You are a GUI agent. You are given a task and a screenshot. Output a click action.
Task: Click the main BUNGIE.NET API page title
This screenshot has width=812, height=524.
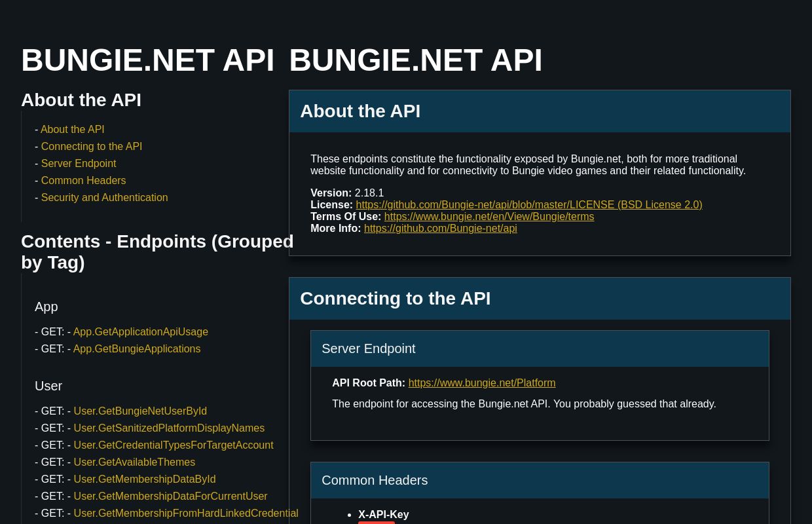416,60
